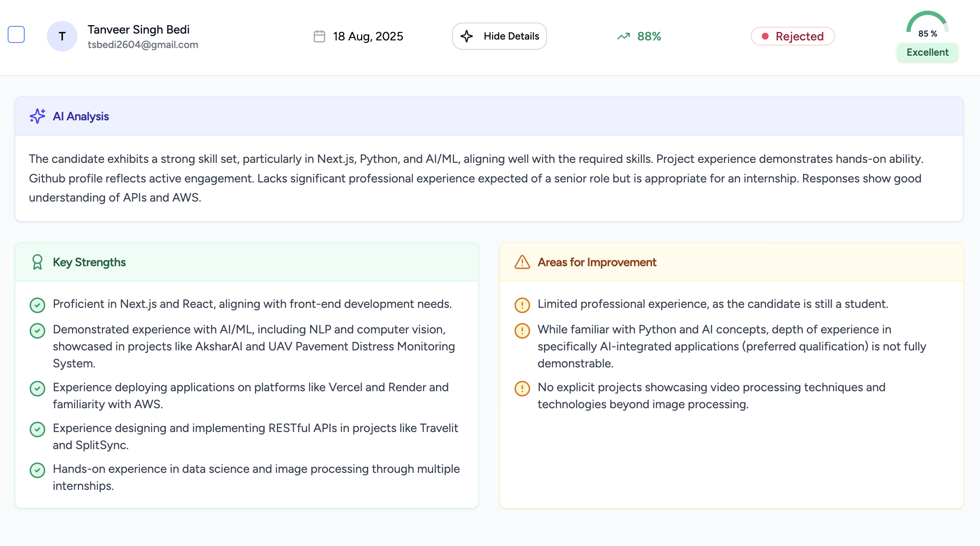This screenshot has height=546, width=980.
Task: Open the Rejected status badge
Action: pyautogui.click(x=792, y=36)
